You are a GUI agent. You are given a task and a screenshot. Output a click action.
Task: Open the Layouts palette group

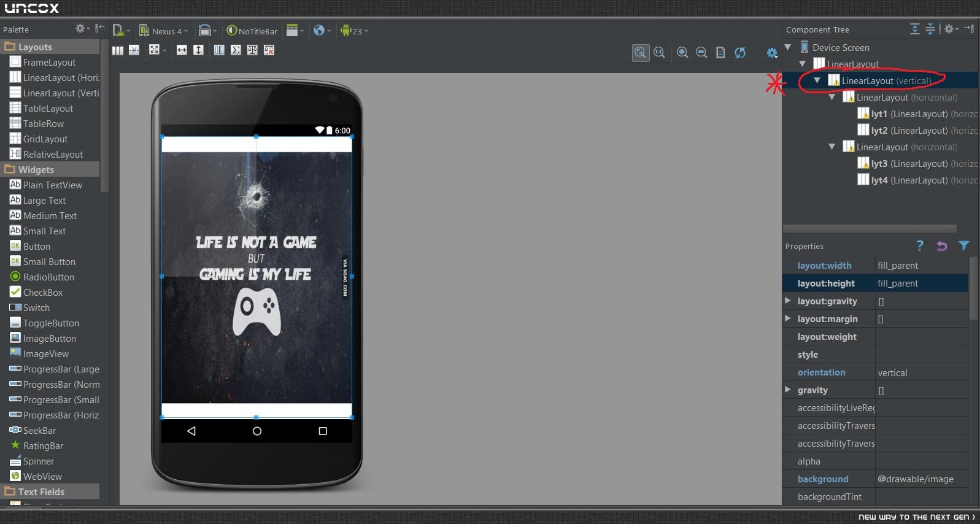(50, 47)
